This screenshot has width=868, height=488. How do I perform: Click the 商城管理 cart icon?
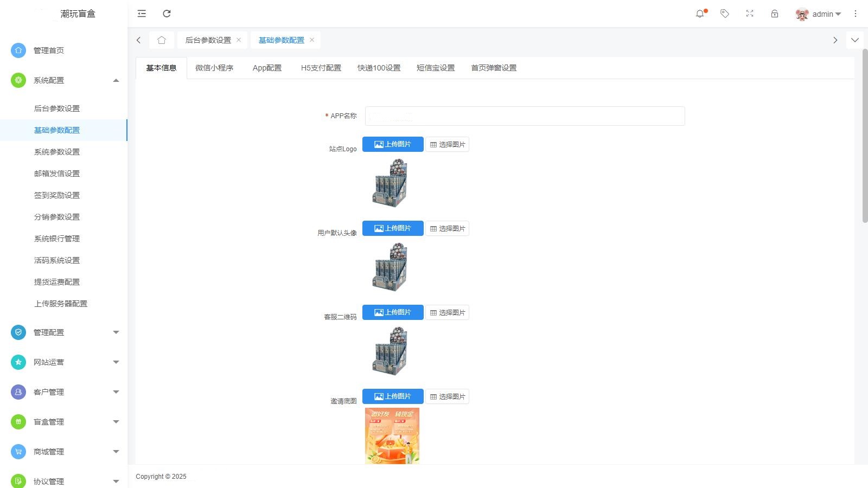pos(18,452)
